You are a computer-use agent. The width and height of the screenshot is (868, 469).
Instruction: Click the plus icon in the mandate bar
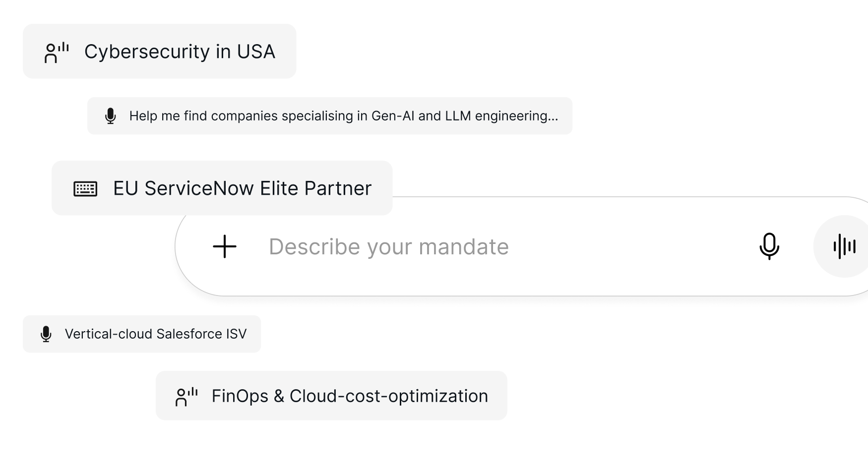[225, 246]
